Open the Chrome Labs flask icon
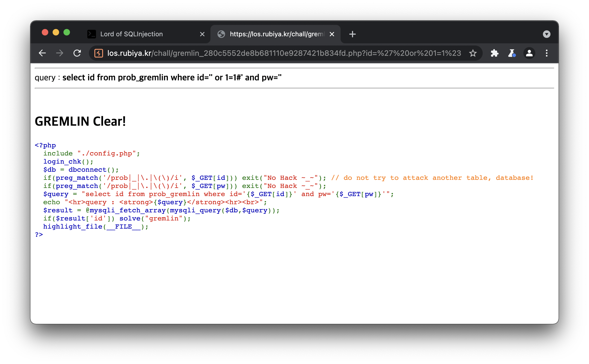Viewport: 589px width, 364px height. click(511, 53)
